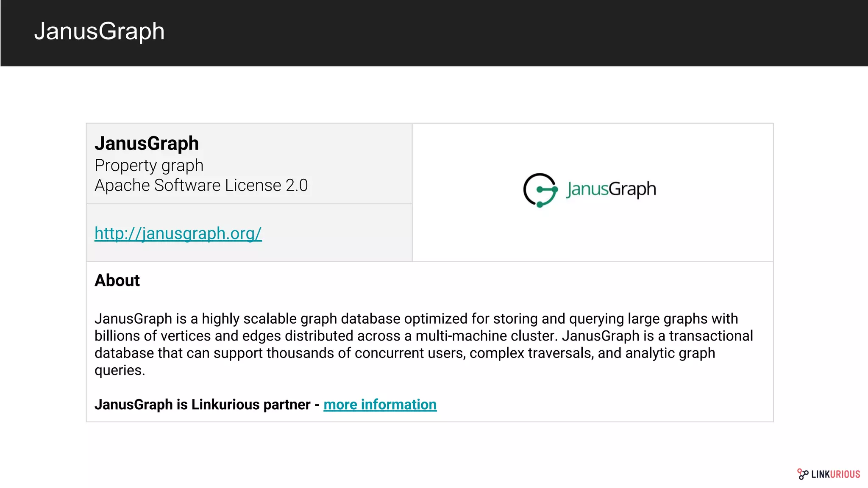Viewport: 868px width, 488px height.
Task: Open the http://janusgraph.org/ link
Action: tap(178, 233)
